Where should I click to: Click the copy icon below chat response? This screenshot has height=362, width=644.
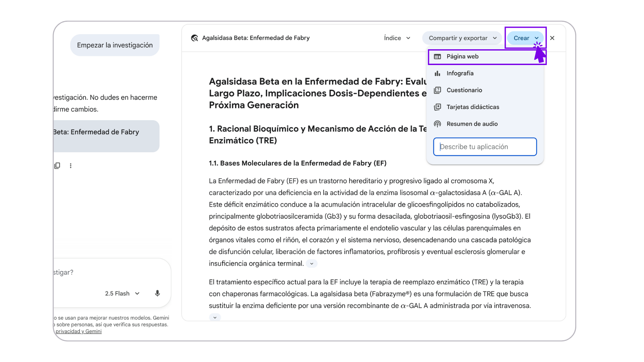click(57, 166)
